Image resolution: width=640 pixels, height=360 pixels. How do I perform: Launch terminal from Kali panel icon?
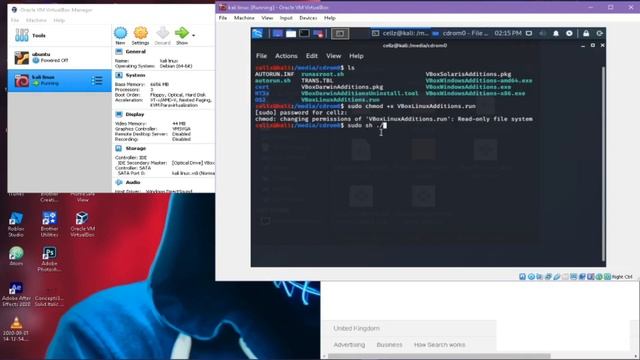coord(304,33)
